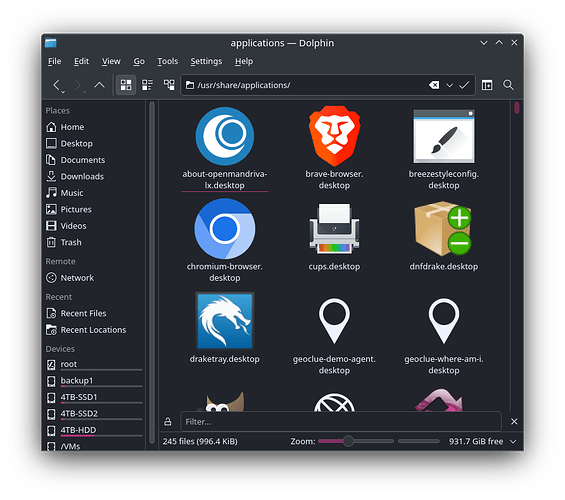Adjust the Zoom slider handle
This screenshot has width=565, height=500.
348,441
